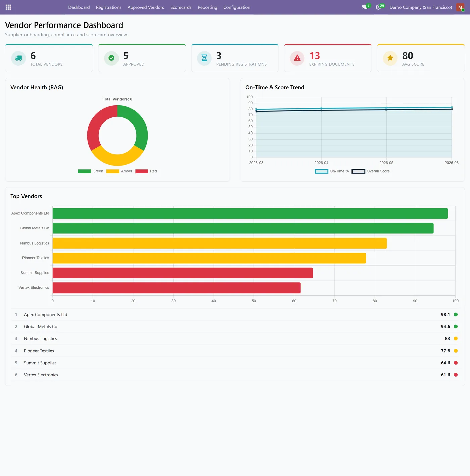The width and height of the screenshot is (470, 476).
Task: Click the 64.6 score value
Action: pos(445,363)
